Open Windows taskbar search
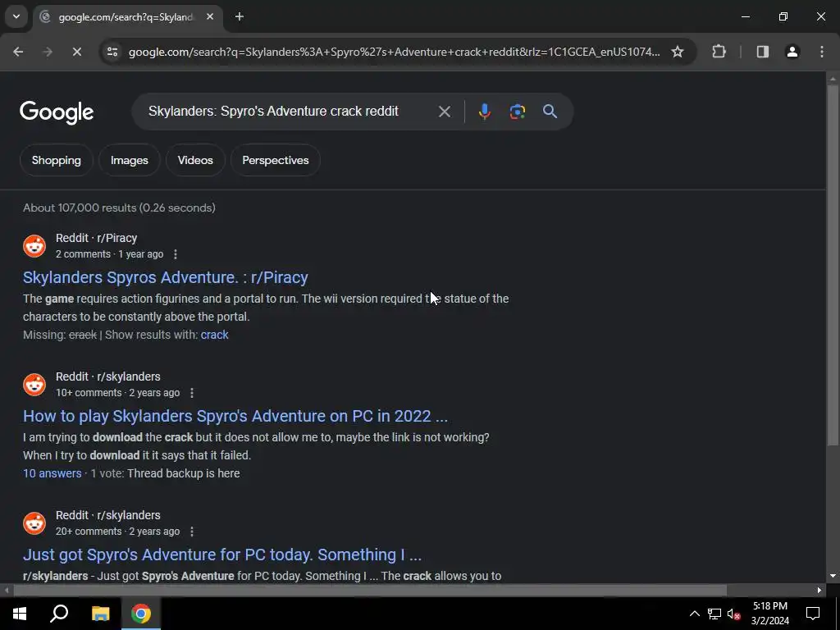840x630 pixels. 59,614
